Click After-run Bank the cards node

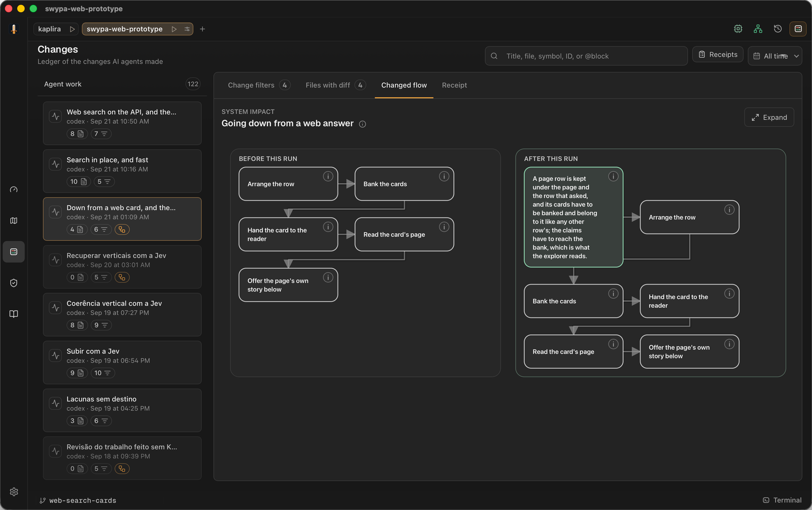[573, 301]
